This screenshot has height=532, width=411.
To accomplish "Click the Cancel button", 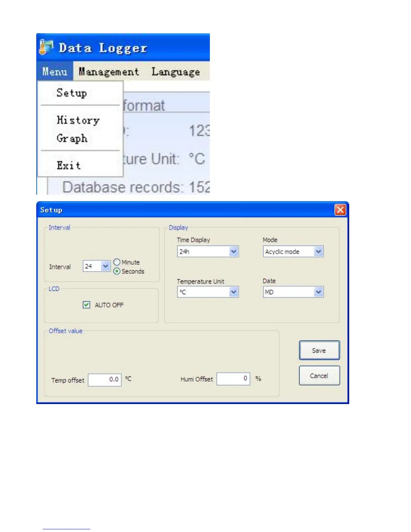I will coord(319,375).
